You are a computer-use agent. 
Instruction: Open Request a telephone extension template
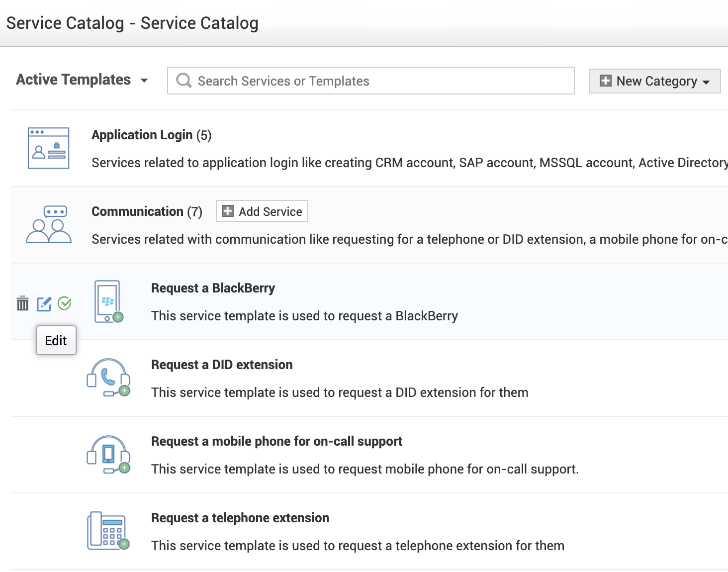(240, 518)
